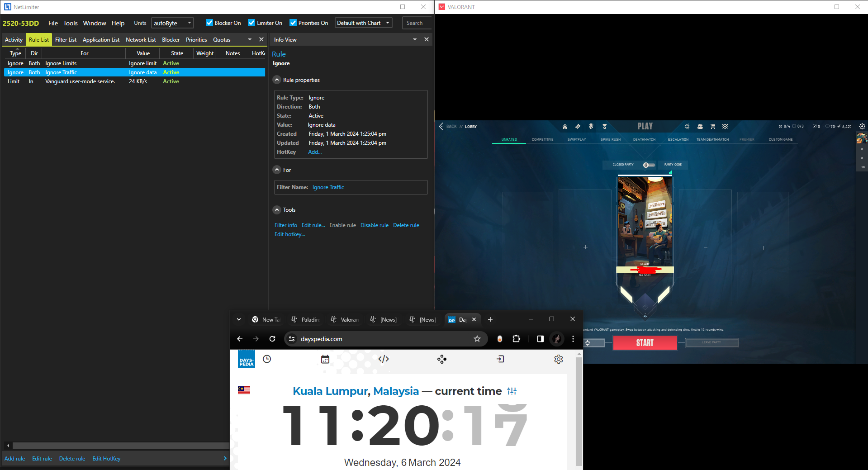Open Valorant battlepass ticket icon
Image resolution: width=868 pixels, height=470 pixels.
point(578,127)
